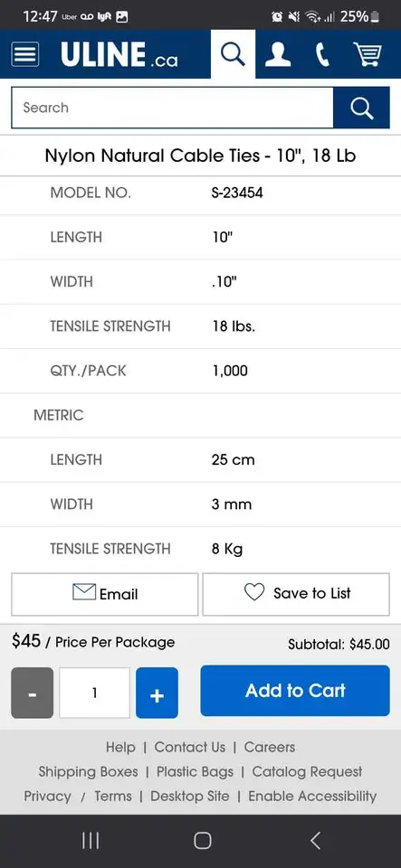Open the Contact Us link
This screenshot has width=401, height=868.
pos(190,748)
